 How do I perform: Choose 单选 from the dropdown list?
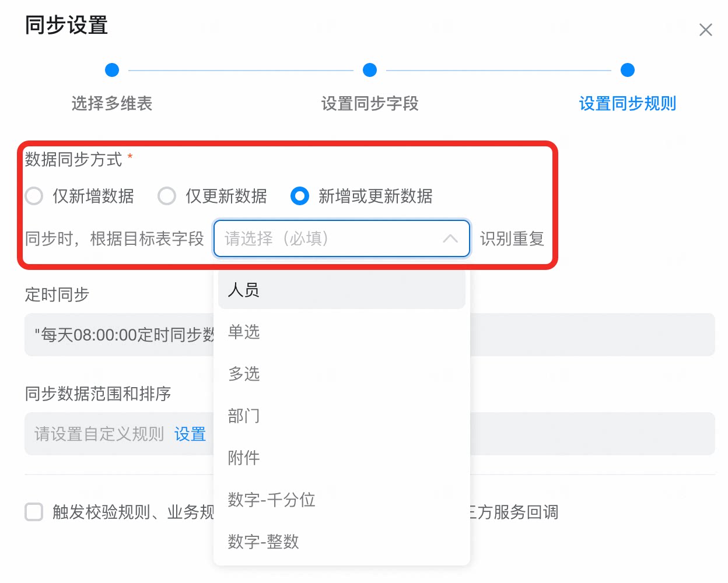coord(342,332)
